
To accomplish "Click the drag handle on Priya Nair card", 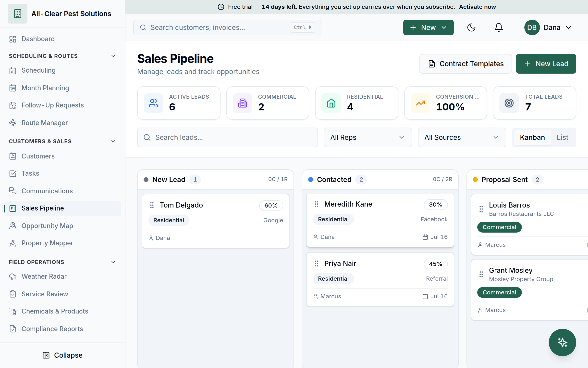I will click(x=317, y=263).
